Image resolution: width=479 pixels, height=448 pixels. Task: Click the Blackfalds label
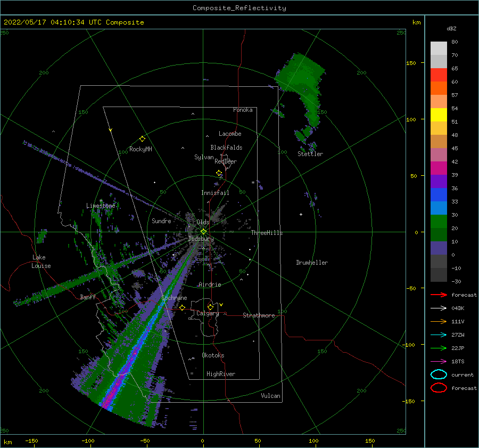pos(226,148)
